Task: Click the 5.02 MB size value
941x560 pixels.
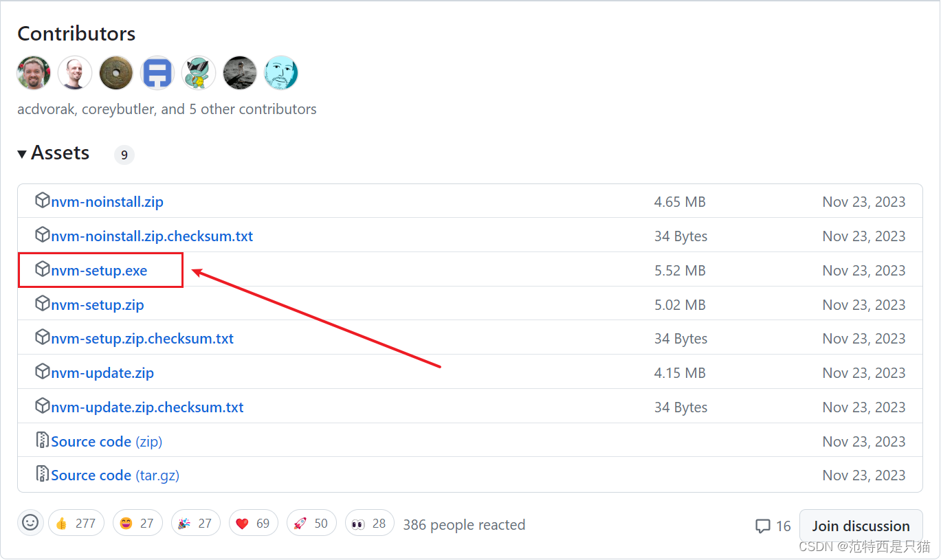Action: tap(680, 305)
